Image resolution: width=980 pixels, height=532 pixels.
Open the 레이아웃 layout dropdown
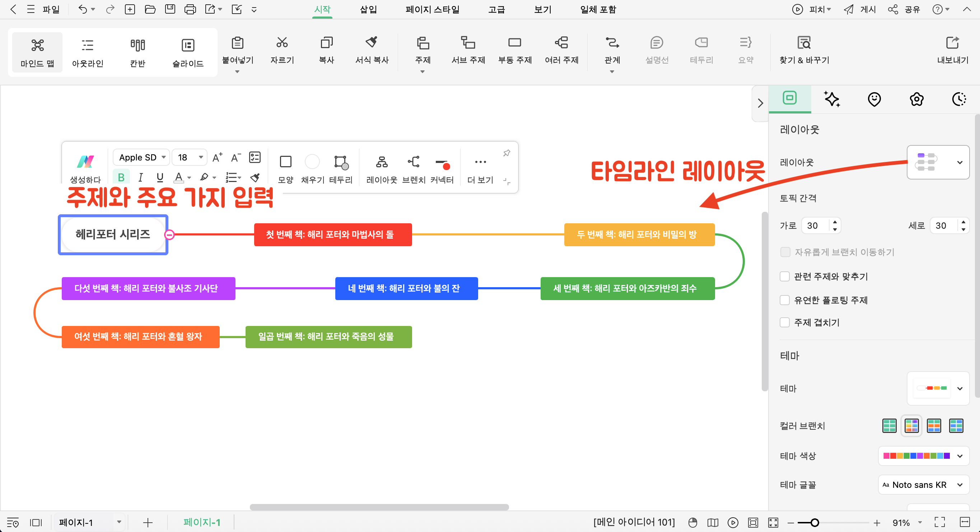click(x=938, y=163)
